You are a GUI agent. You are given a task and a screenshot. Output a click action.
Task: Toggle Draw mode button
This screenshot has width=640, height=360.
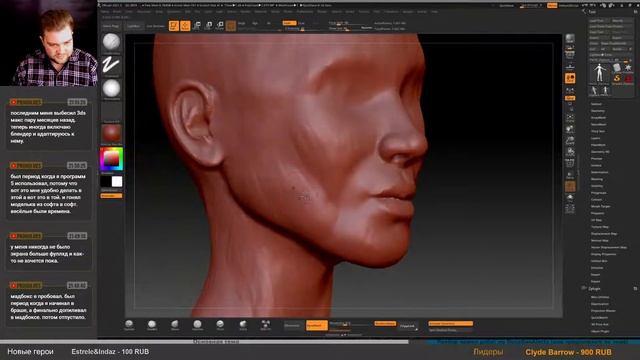pos(185,26)
